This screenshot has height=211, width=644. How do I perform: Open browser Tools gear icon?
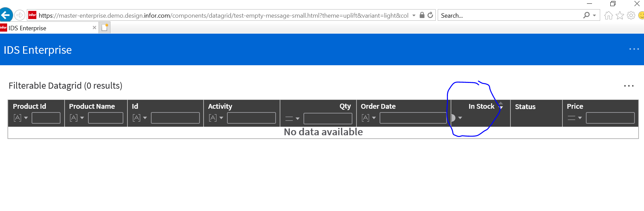631,15
